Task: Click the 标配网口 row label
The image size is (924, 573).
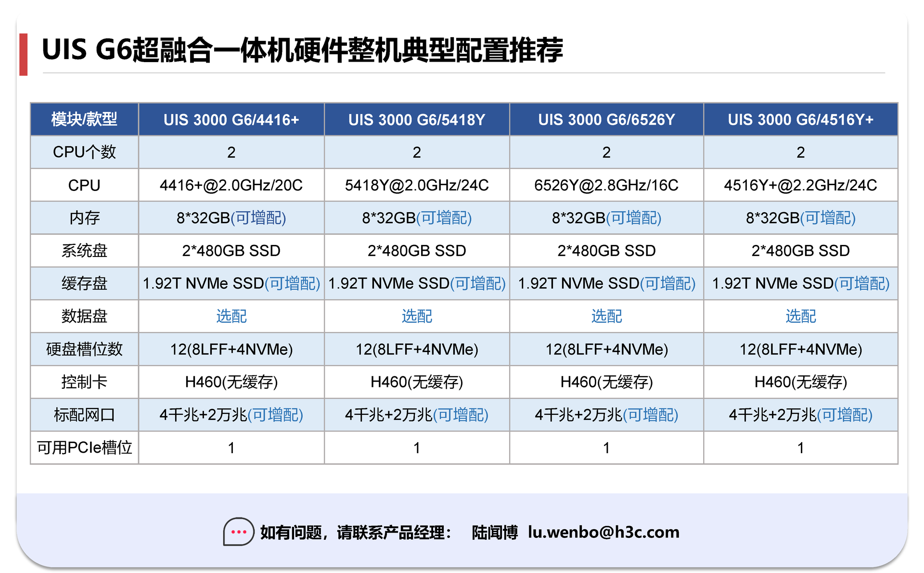Action: pos(84,415)
